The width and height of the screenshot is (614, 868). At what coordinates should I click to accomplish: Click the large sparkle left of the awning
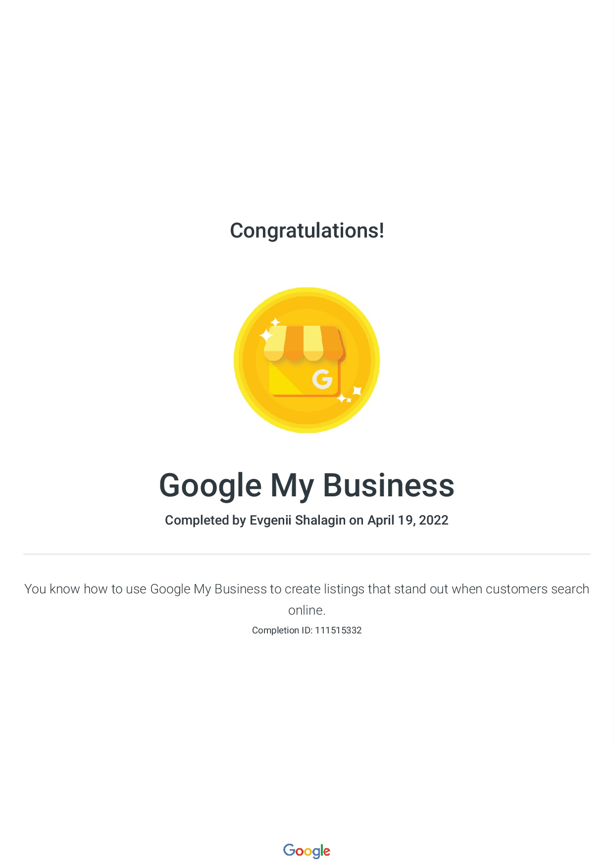266,336
